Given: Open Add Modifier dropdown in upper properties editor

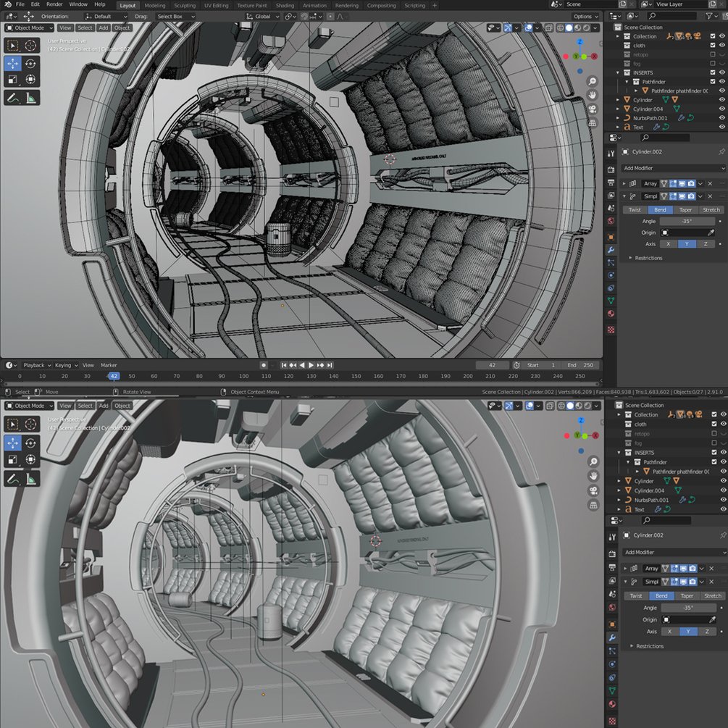Looking at the screenshot, I should (673, 168).
